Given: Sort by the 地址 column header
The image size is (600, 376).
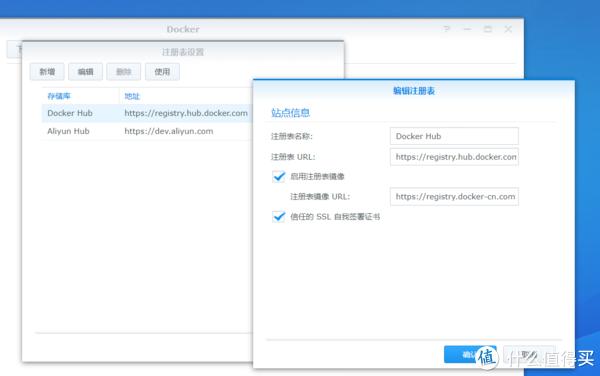Looking at the screenshot, I should click(132, 96).
